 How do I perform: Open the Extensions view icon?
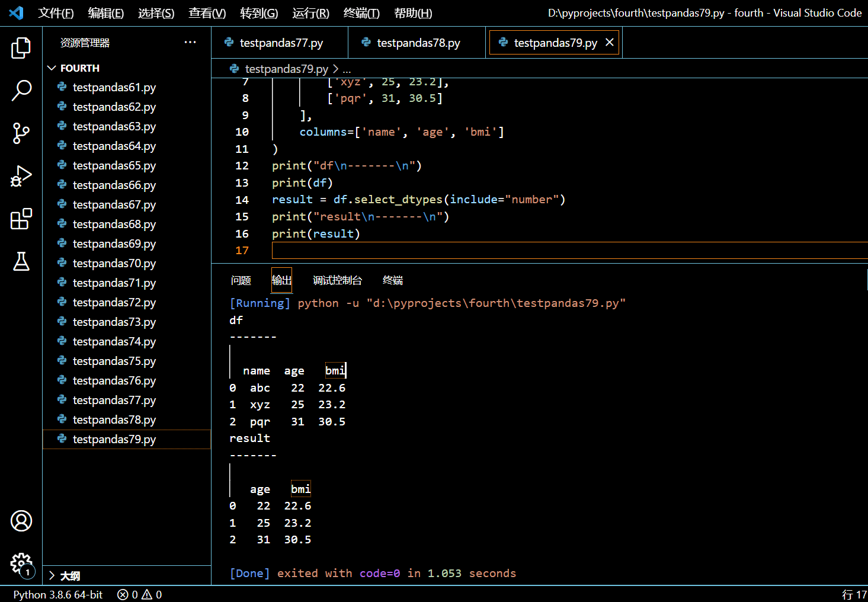21,219
